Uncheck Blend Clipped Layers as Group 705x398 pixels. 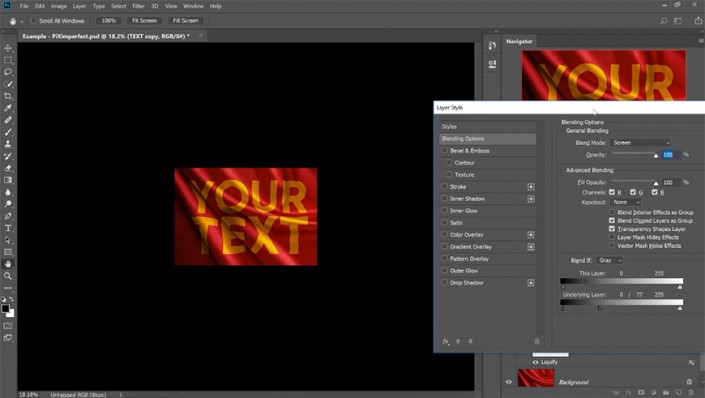coord(612,221)
